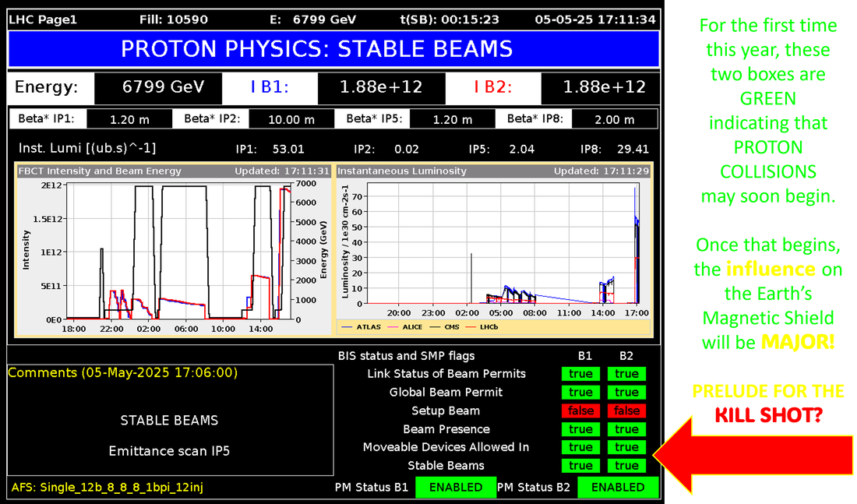
Task: Click the LHC Page1 title text
Action: (43, 19)
